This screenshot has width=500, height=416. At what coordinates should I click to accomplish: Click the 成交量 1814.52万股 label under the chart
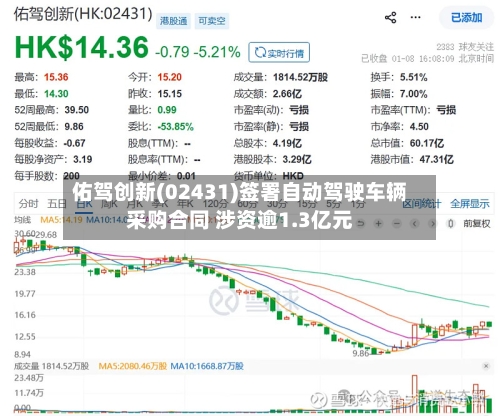tap(52, 366)
